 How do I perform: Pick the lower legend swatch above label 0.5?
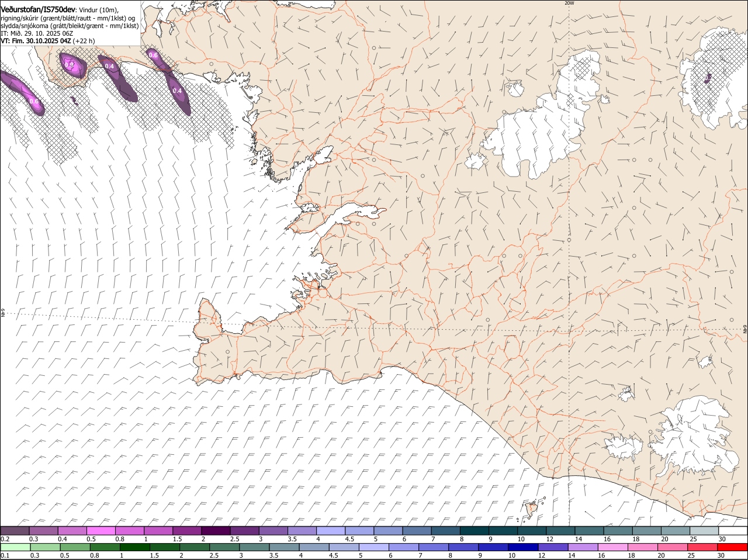[75, 547]
